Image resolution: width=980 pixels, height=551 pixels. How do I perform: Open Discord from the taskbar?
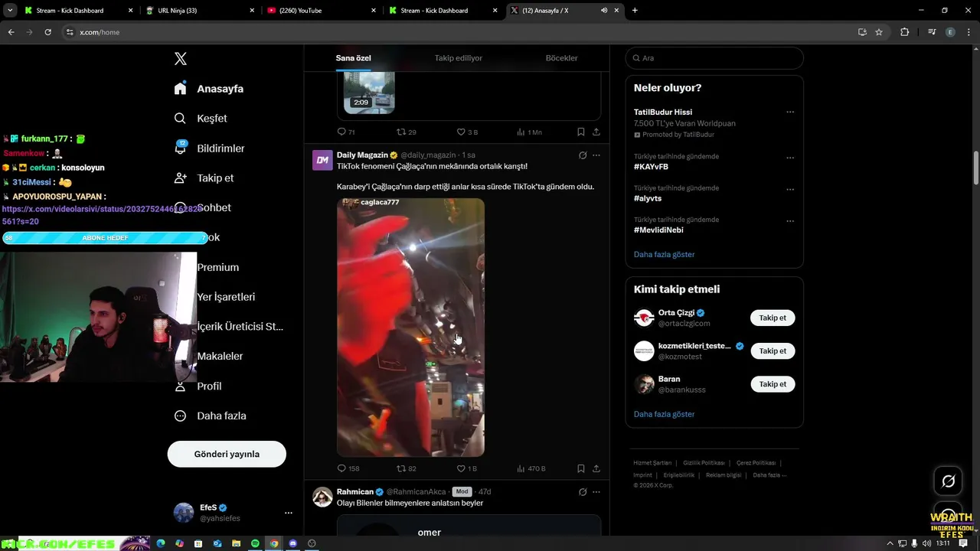[292, 543]
